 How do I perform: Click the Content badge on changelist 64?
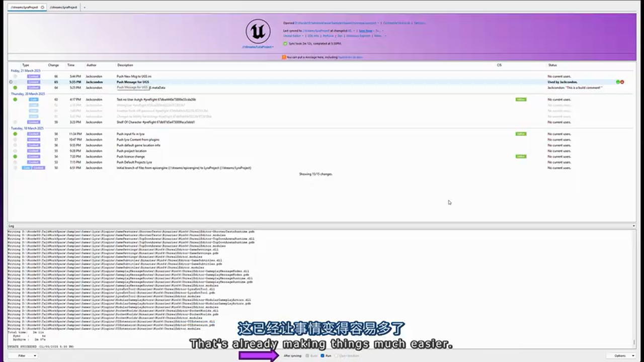click(34, 87)
